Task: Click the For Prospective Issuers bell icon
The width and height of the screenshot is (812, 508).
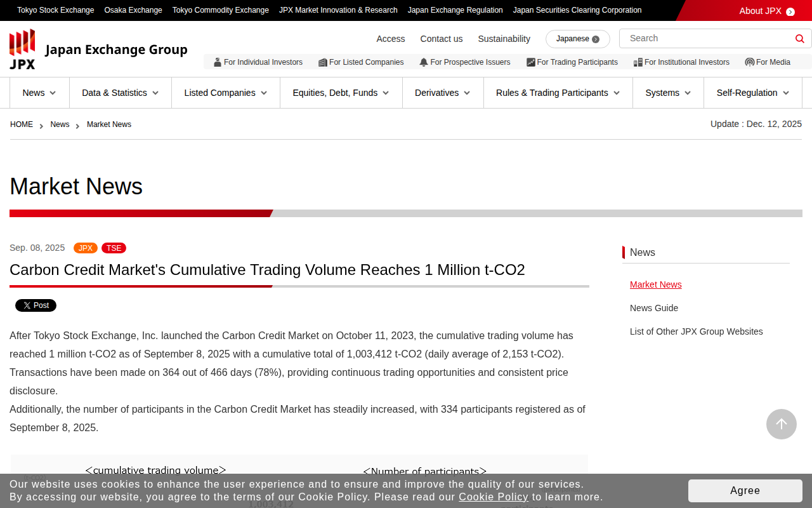Action: pos(424,62)
